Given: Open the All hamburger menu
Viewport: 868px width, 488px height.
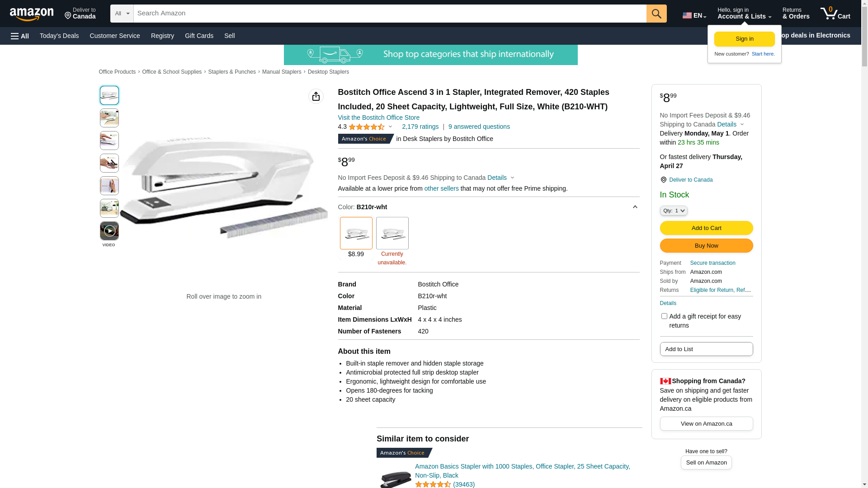Looking at the screenshot, I should (x=20, y=36).
